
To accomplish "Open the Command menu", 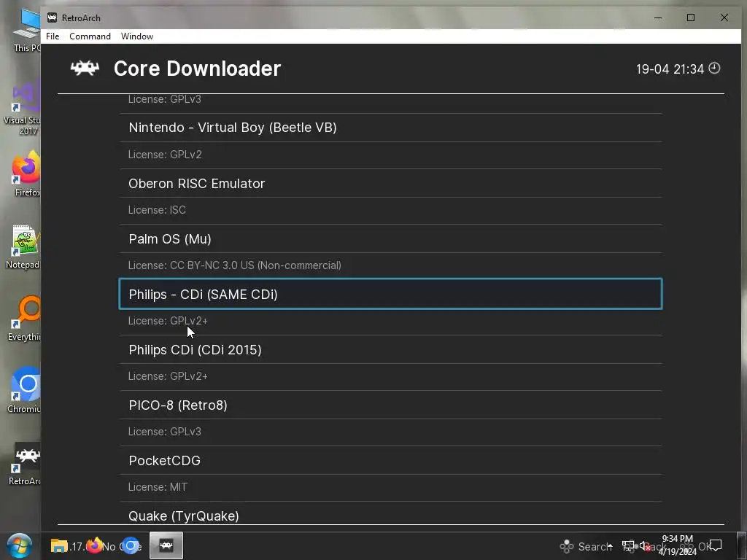I will click(x=90, y=36).
